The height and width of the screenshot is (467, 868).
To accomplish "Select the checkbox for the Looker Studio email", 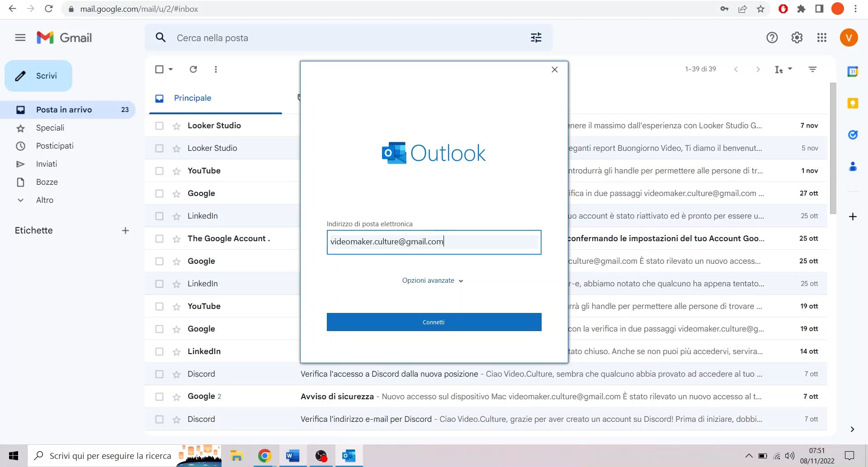I will coord(160,126).
